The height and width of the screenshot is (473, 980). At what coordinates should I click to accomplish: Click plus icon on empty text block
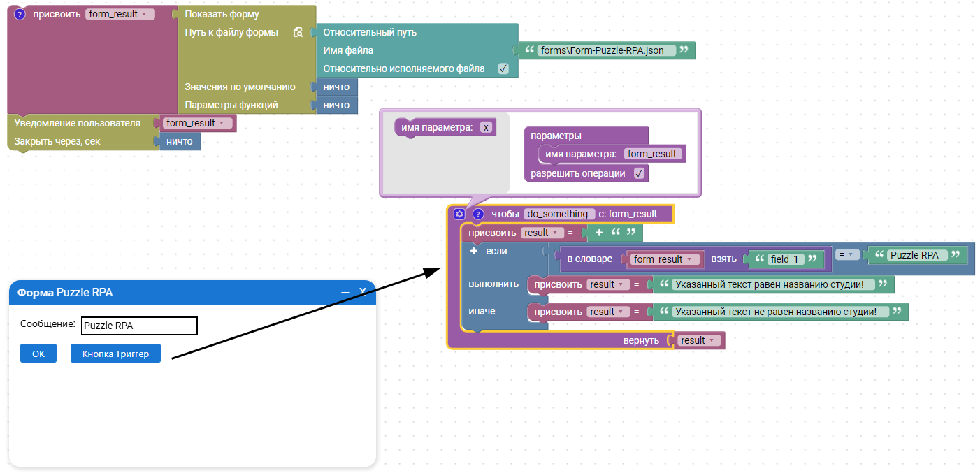tap(599, 233)
